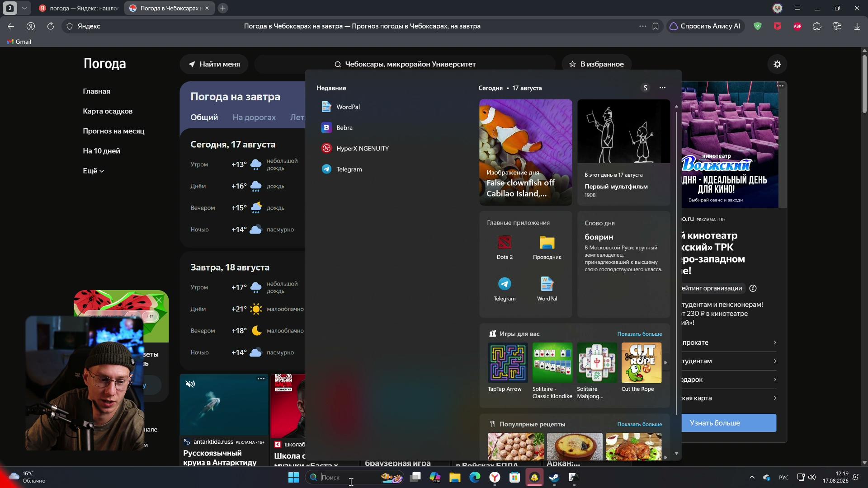868x488 pixels.
Task: Expand the Ещё sidebar menu
Action: pyautogui.click(x=94, y=171)
